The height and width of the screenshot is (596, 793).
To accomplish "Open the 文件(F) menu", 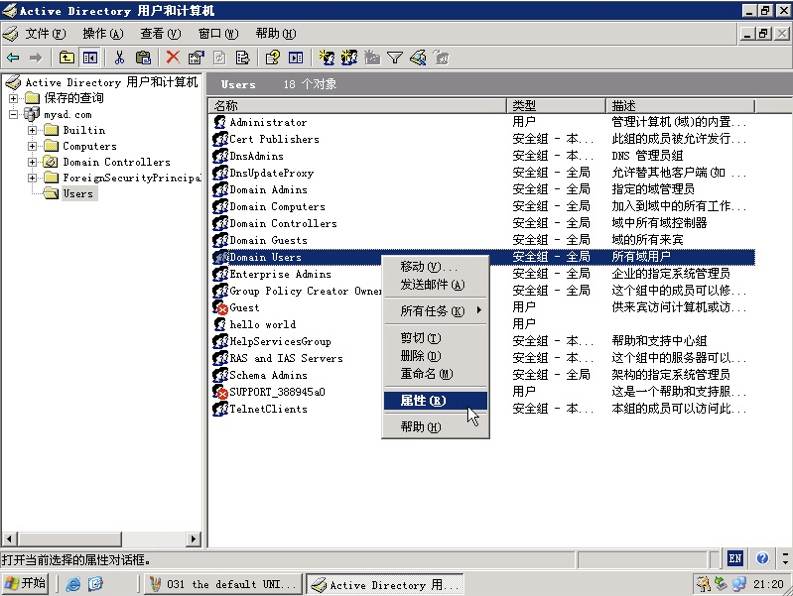I will point(46,34).
